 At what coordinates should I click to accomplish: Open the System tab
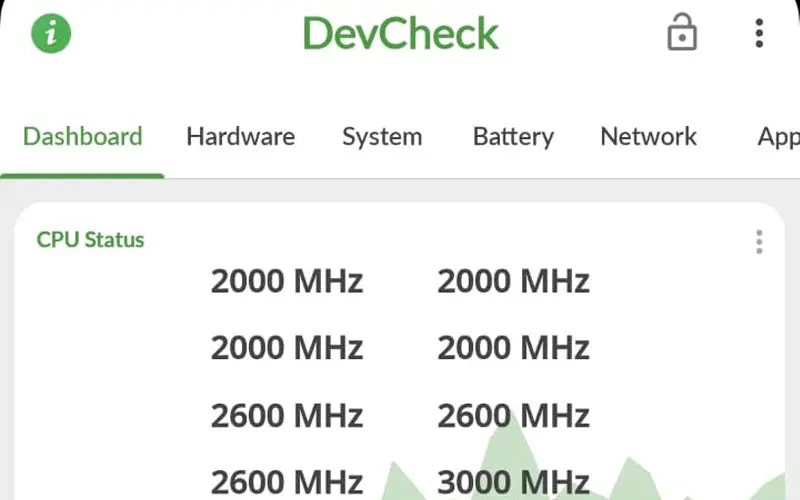(x=382, y=137)
